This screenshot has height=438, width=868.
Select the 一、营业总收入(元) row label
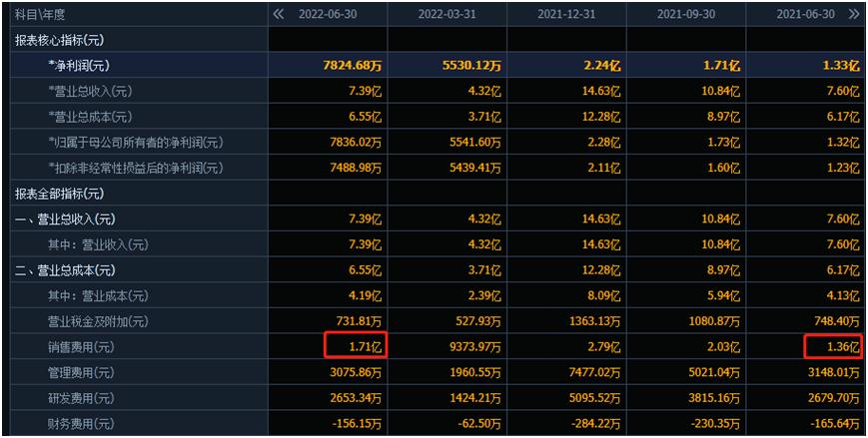[65, 219]
